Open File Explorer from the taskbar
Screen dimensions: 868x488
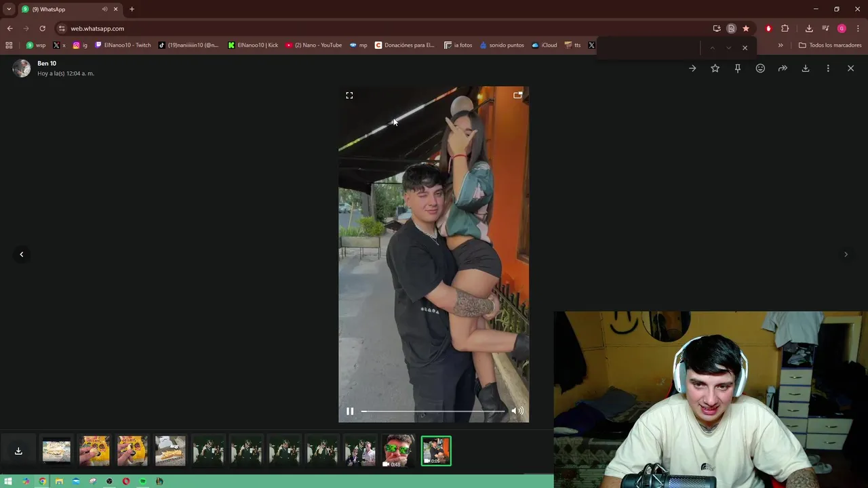pyautogui.click(x=59, y=481)
